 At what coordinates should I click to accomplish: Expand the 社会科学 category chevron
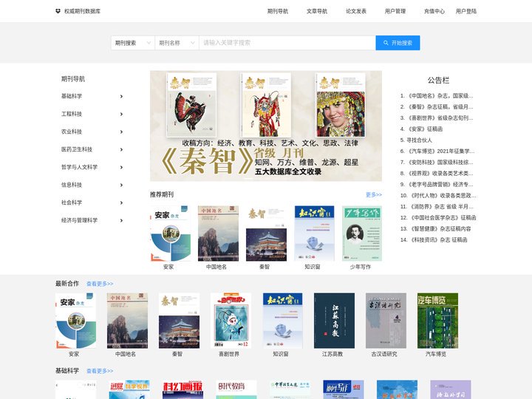(121, 202)
